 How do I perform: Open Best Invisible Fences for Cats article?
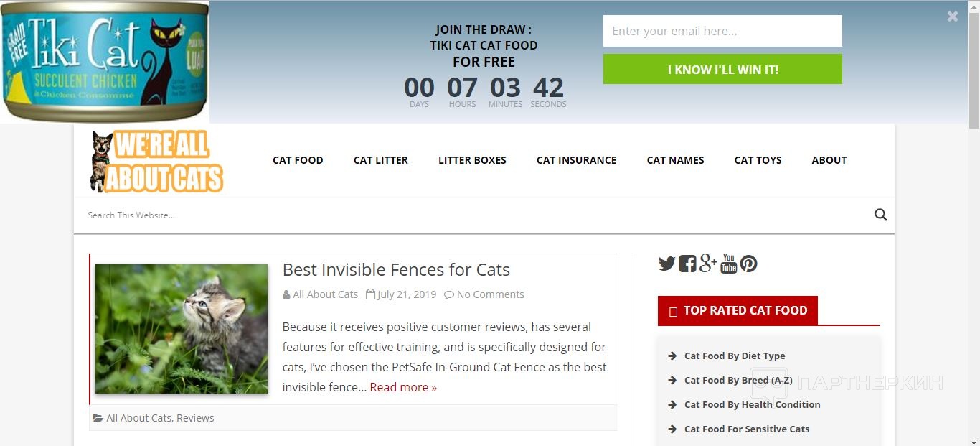pyautogui.click(x=396, y=270)
